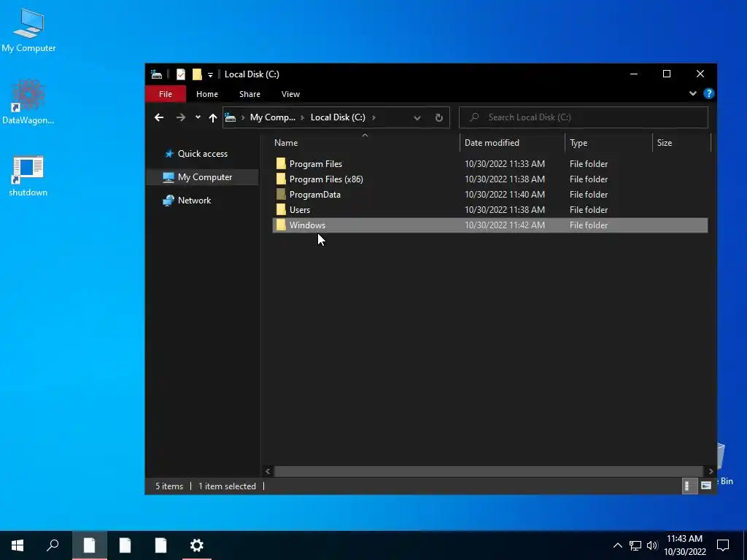The width and height of the screenshot is (747, 560).
Task: Open the taskbar clock and date
Action: [x=684, y=545]
